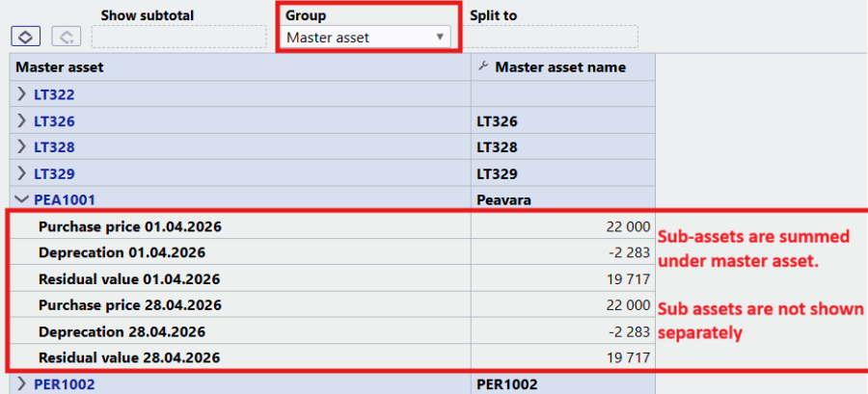Click the expand-all diamond icon button
The width and height of the screenshot is (868, 394).
[x=25, y=37]
